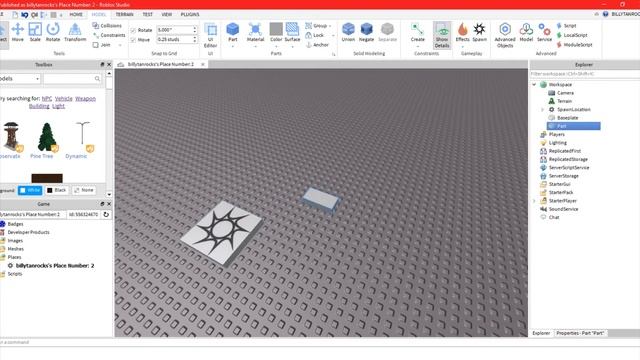Select the Rotate tool
The width and height of the screenshot is (640, 360).
tap(53, 32)
